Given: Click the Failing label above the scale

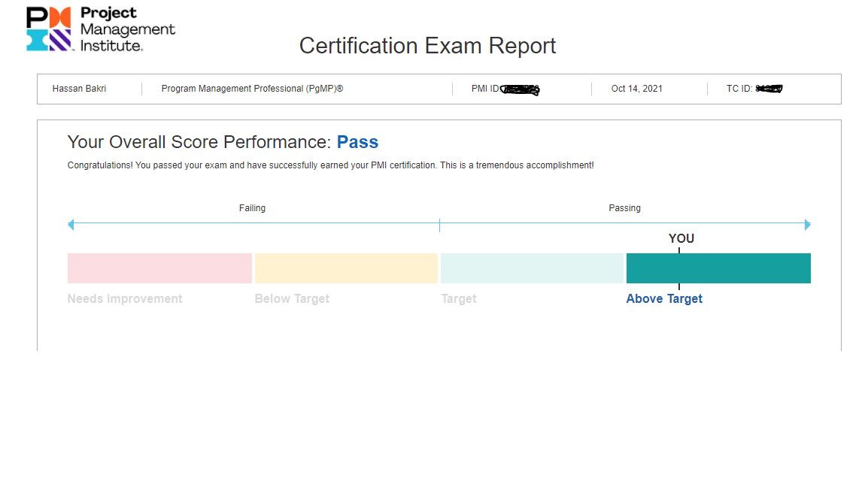Looking at the screenshot, I should tap(252, 208).
